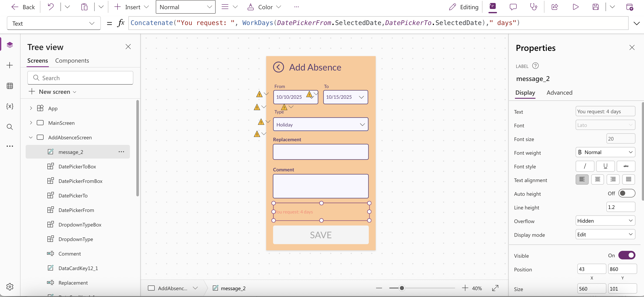Toggle the Visible switch
This screenshot has height=297, width=644.
pyautogui.click(x=626, y=255)
